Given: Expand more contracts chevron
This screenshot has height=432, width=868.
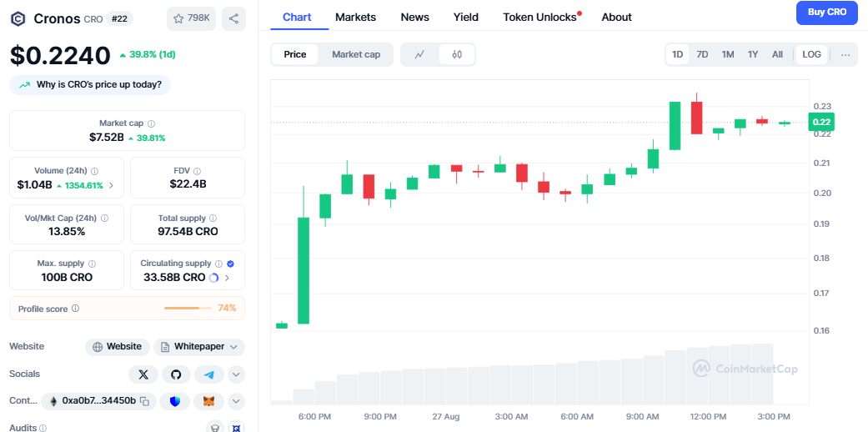Looking at the screenshot, I should (236, 401).
